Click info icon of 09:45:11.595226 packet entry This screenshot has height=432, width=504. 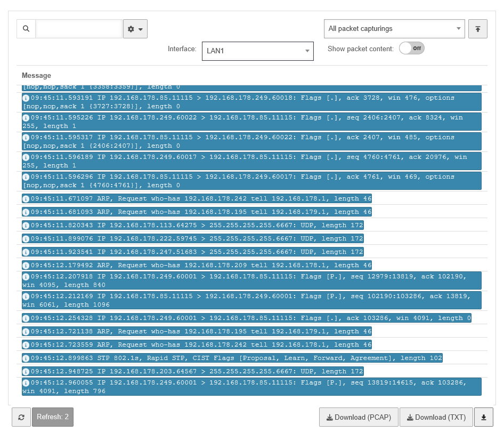(x=26, y=118)
